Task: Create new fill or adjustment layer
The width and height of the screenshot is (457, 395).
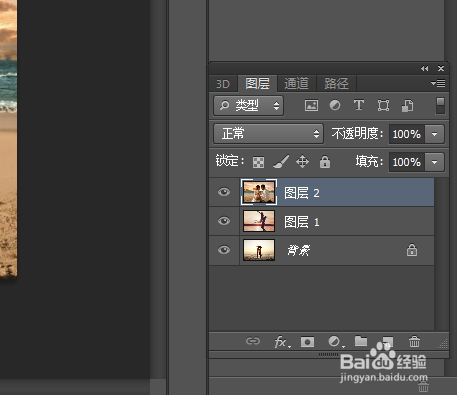Action: [x=335, y=342]
